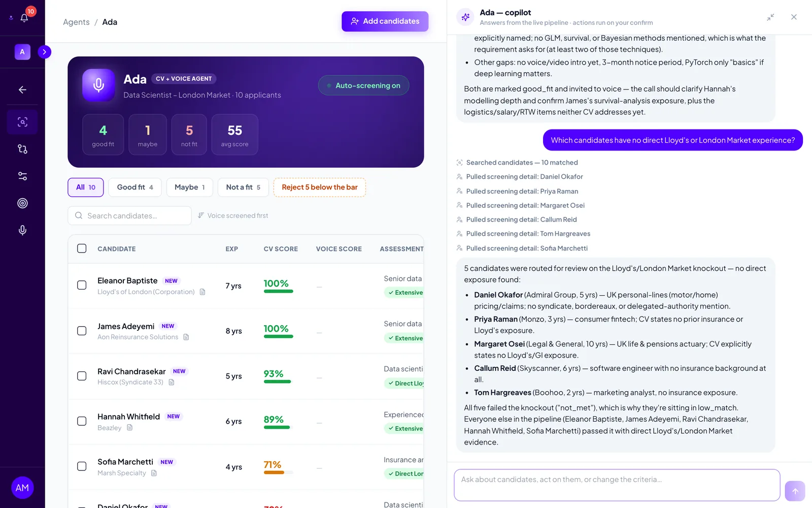Screen dimensions: 812x508
Task: Select the Eleanor Baptiste row checkbox
Action: pos(82,285)
